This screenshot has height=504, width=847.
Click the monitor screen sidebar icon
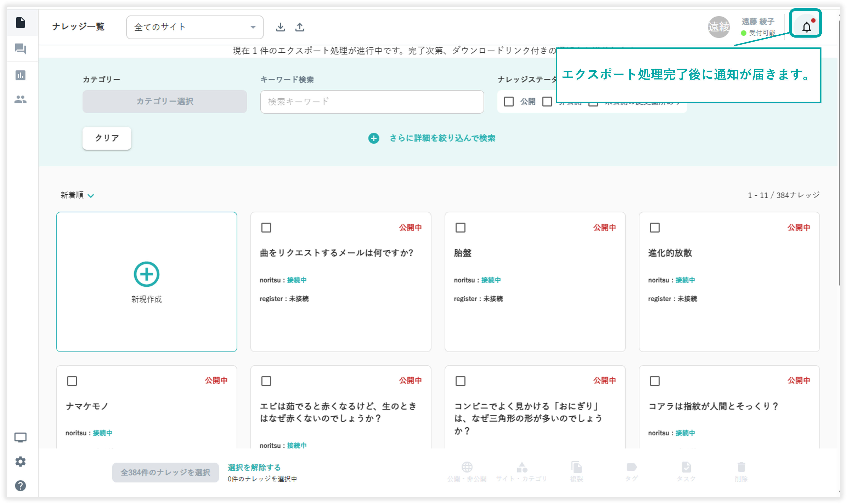point(20,437)
